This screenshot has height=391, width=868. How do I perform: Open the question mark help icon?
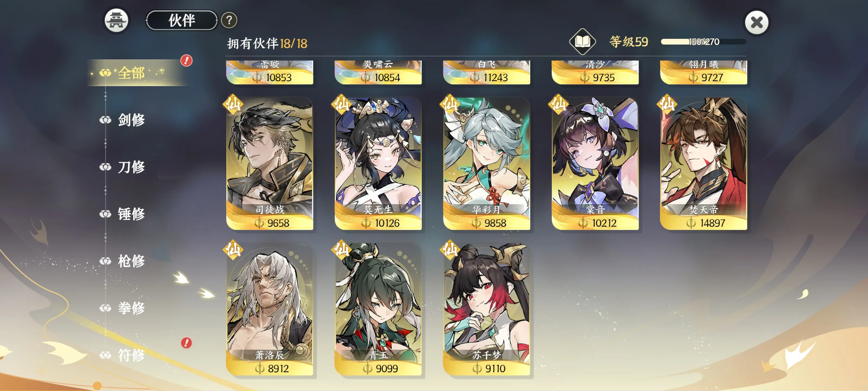click(229, 21)
